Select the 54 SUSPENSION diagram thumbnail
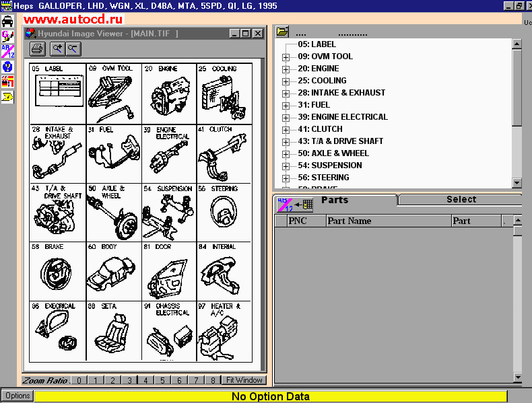The width and height of the screenshot is (532, 403). (x=169, y=213)
